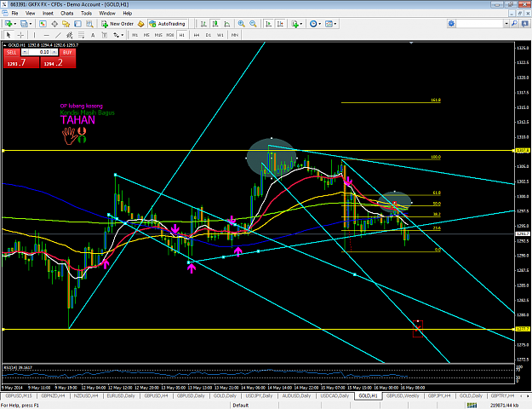Expand the Templates dropdown
This screenshot has width=532, height=409.
pos(335,24)
